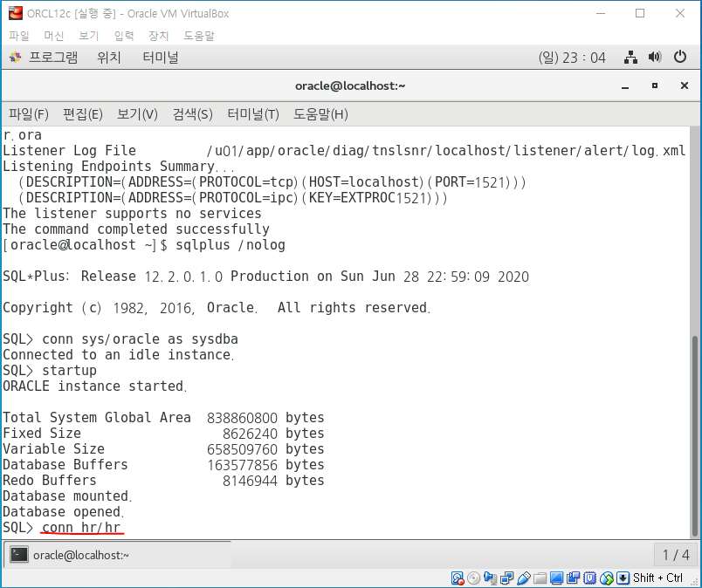
Task: Minimize the oracle@localhost terminal window
Action: tap(625, 86)
